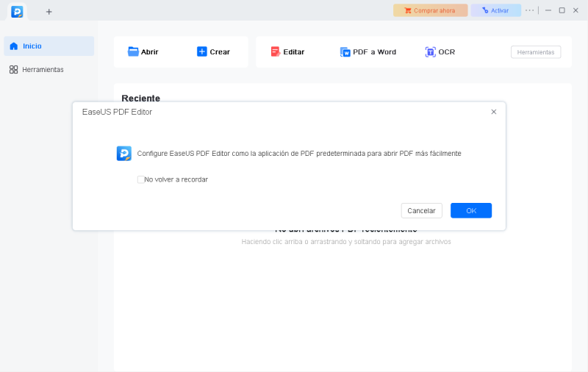
Task: Close the EaseUS PDF Editor dialog
Action: click(x=494, y=112)
